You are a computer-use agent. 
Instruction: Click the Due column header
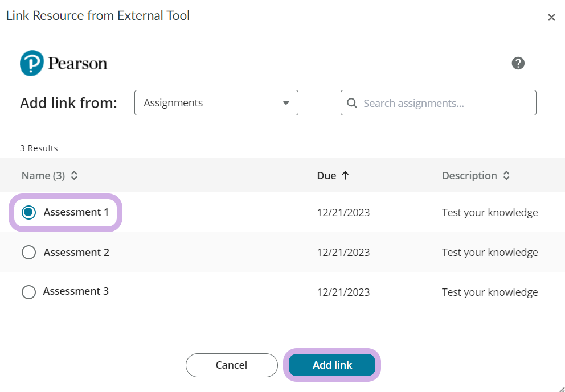326,176
